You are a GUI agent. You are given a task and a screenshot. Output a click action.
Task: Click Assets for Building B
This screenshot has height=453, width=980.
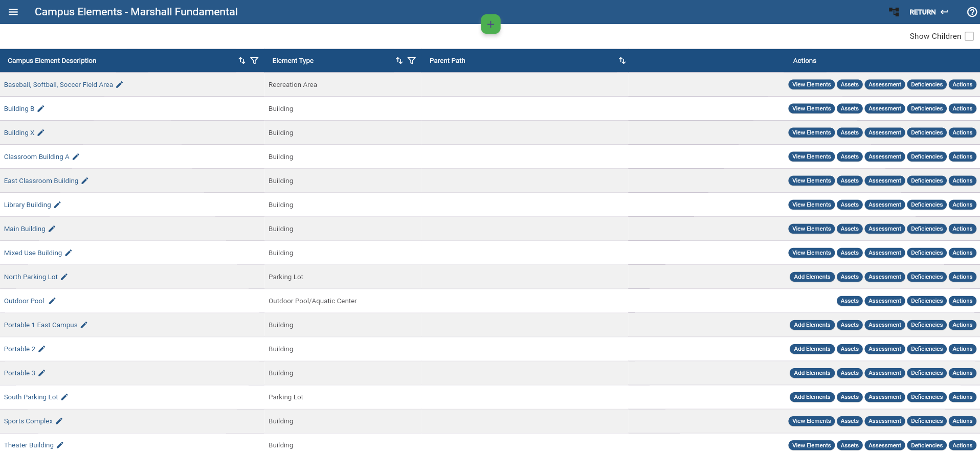850,108
